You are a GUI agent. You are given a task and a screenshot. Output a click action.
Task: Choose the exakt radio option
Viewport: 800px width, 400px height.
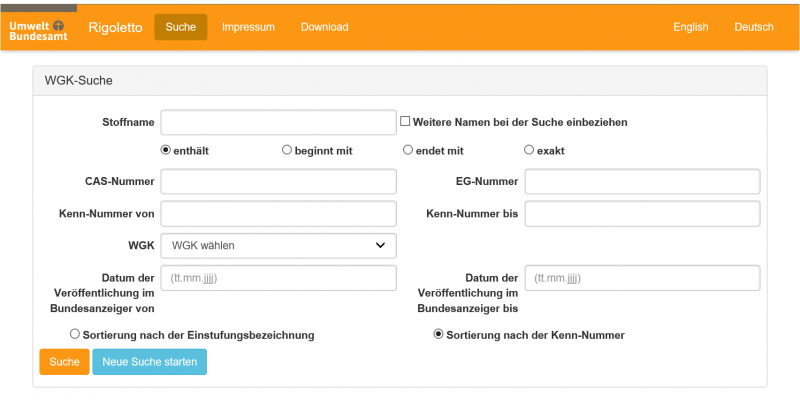click(x=529, y=150)
